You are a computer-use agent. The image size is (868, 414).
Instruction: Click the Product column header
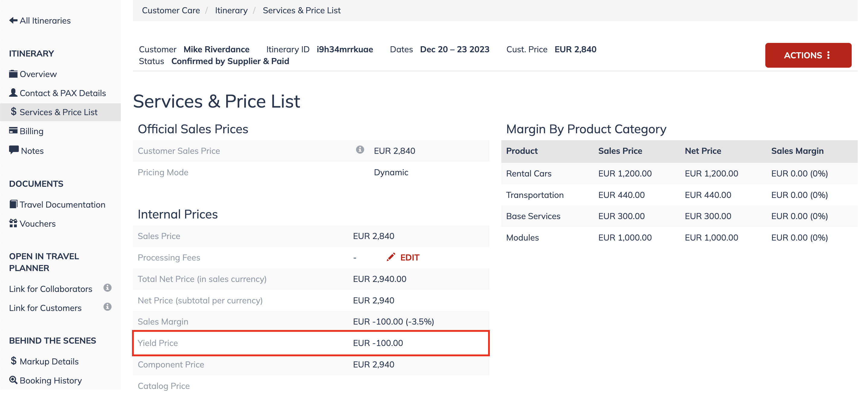522,151
